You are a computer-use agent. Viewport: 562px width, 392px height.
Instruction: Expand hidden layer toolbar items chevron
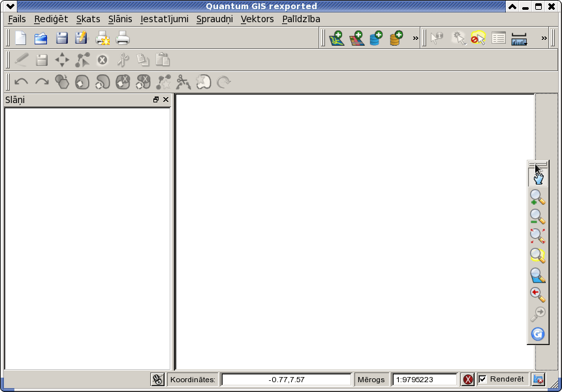coord(415,38)
